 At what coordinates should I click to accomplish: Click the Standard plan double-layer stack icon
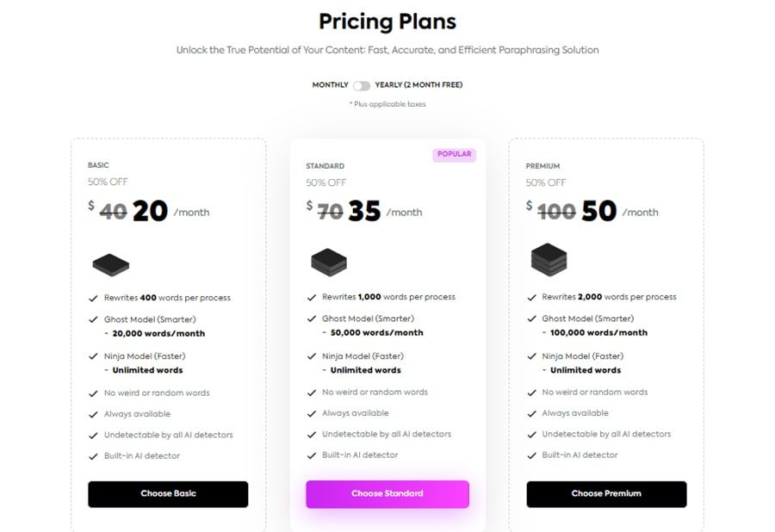329,262
